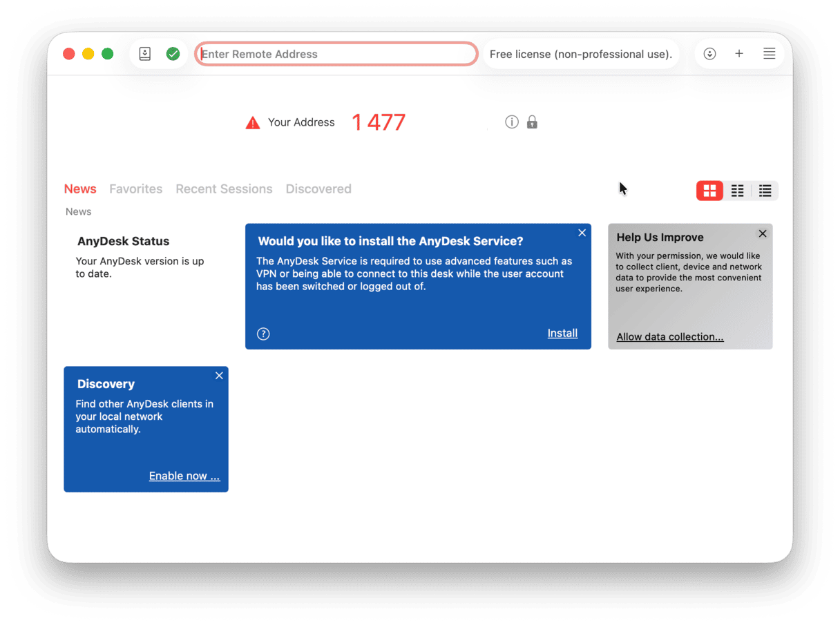Switch to the News tab
This screenshot has height=625, width=840.
click(80, 189)
